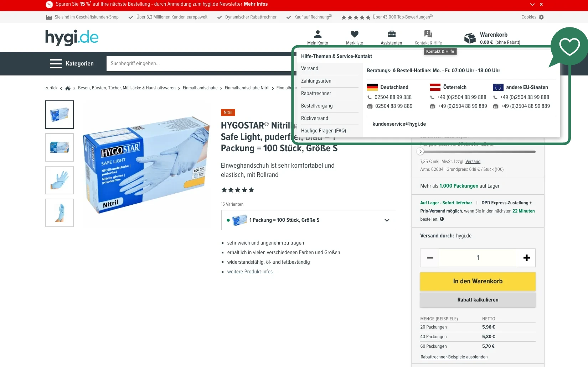The width and height of the screenshot is (588, 367).
Task: Click the quantity input field
Action: pyautogui.click(x=478, y=258)
